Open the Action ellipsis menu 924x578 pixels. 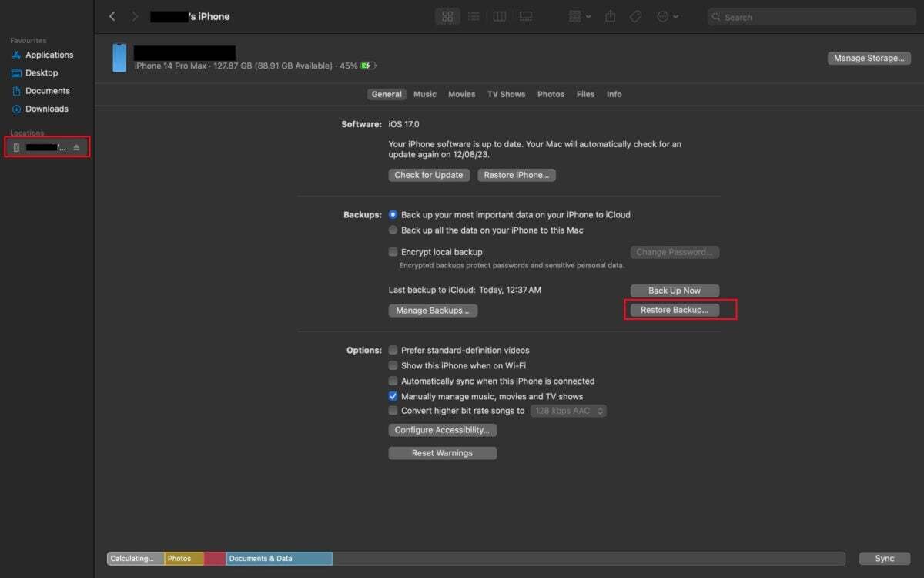click(x=668, y=16)
